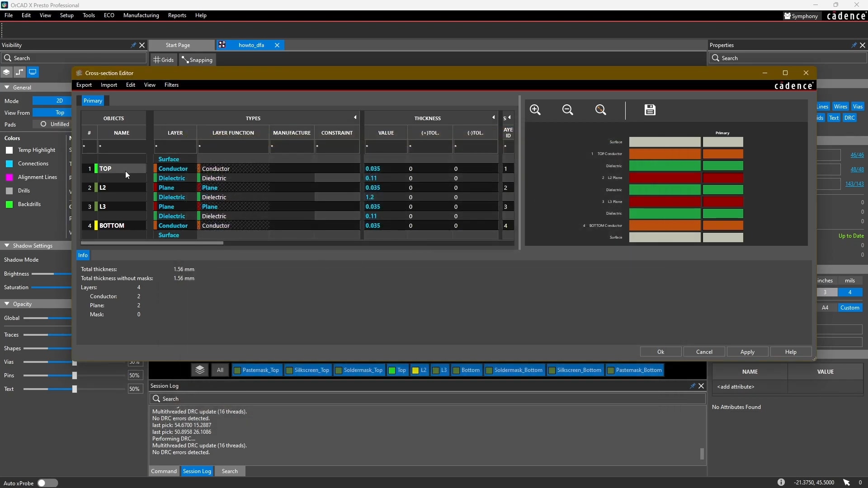Click the horizontal scrollbar under the layer table
Screen dimensions: 868x488
pyautogui.click(x=152, y=243)
